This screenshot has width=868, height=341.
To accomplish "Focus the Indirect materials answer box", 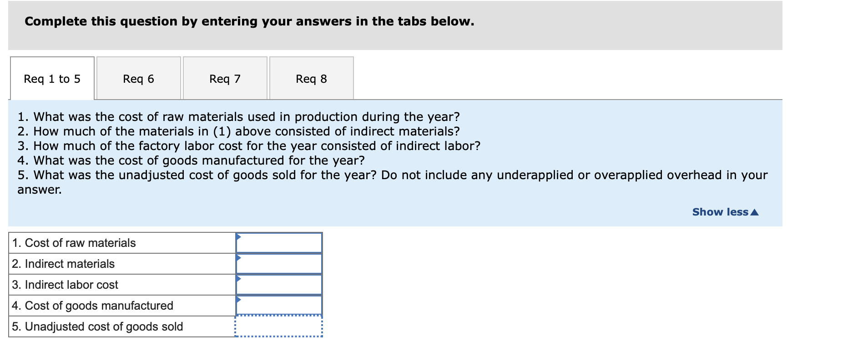I will click(x=279, y=264).
